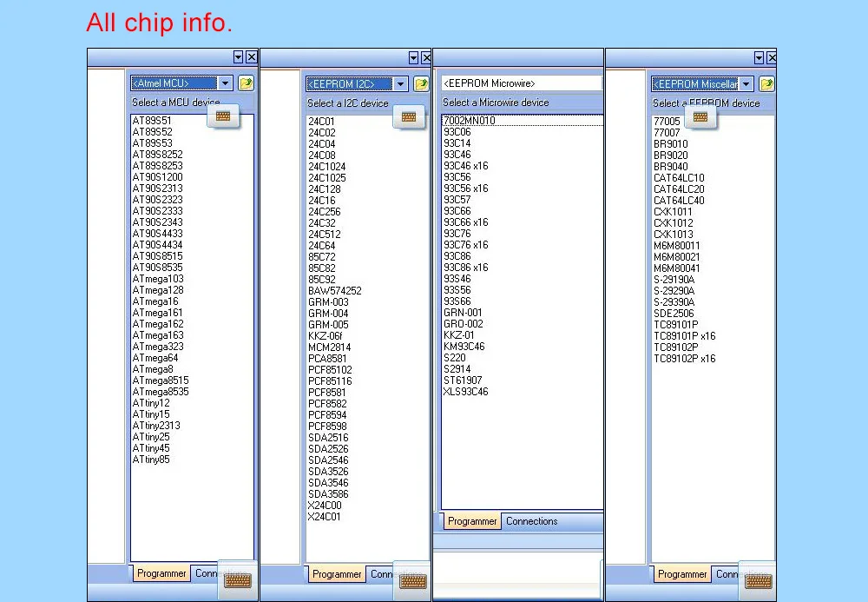
Task: Select SDA3586 device
Action: tap(328, 493)
